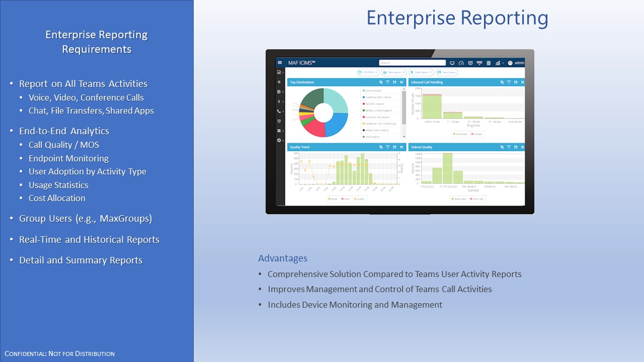
Task: Open the New Layout dropdown
Action: [x=394, y=72]
